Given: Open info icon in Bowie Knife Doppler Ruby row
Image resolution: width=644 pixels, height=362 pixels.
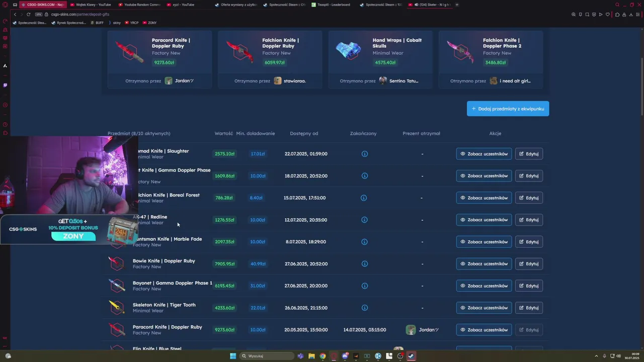Looking at the screenshot, I should (x=365, y=264).
